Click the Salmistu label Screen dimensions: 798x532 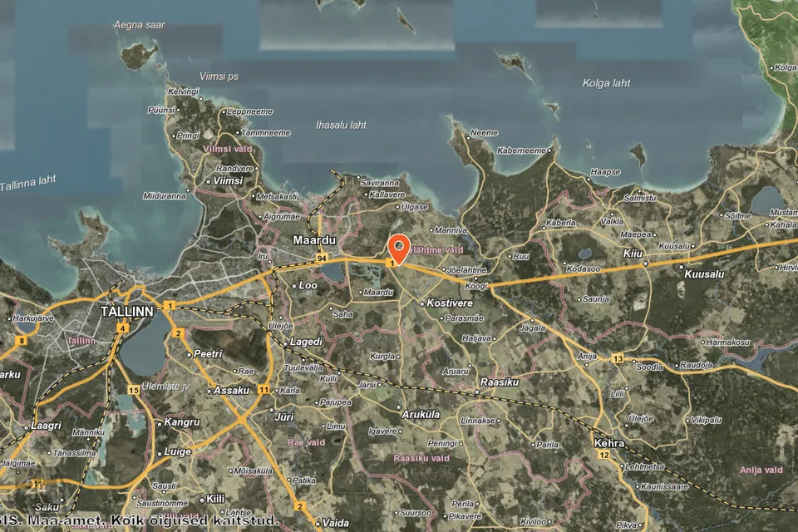[640, 198]
